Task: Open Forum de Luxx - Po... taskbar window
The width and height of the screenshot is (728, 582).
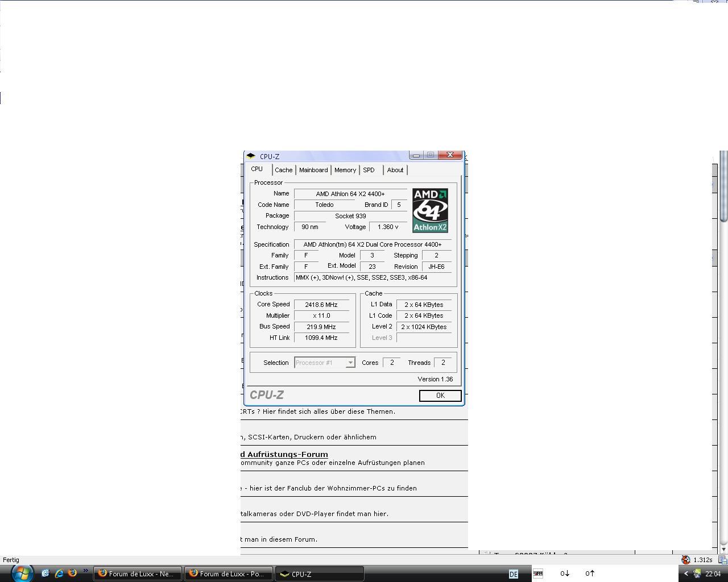Action: pyautogui.click(x=228, y=573)
